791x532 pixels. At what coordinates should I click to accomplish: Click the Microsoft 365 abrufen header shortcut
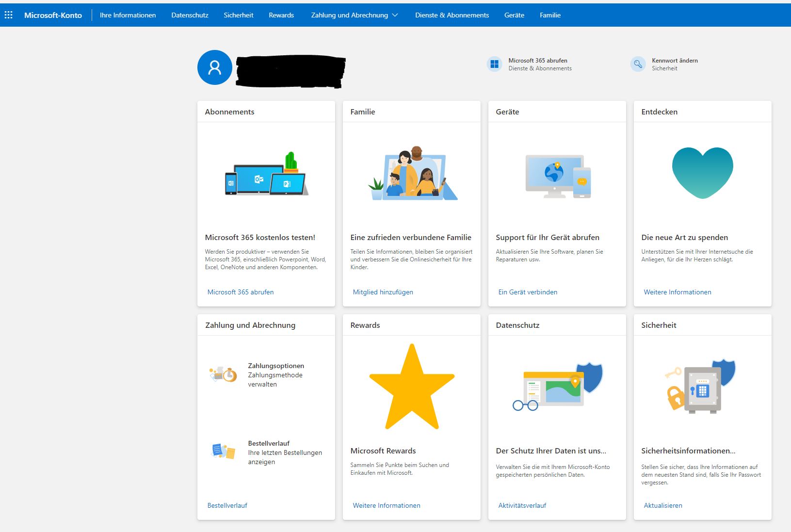click(529, 64)
